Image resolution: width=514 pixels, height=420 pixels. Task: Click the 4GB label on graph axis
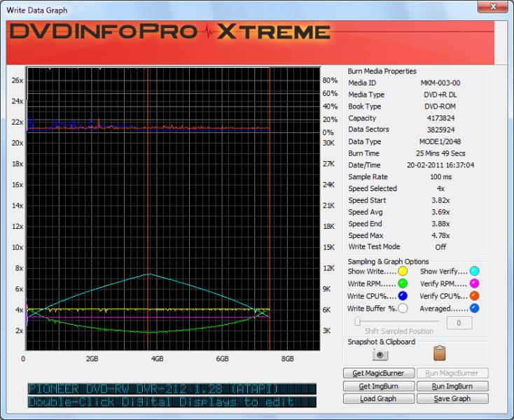coord(157,358)
